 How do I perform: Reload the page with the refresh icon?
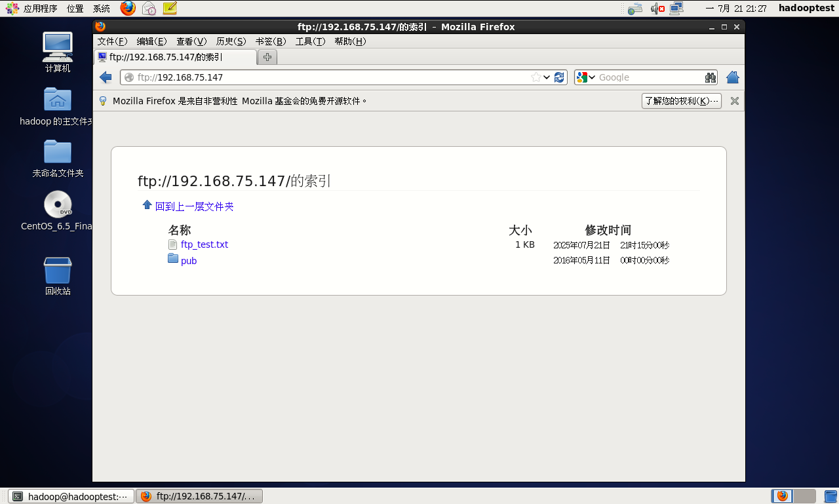(x=559, y=77)
